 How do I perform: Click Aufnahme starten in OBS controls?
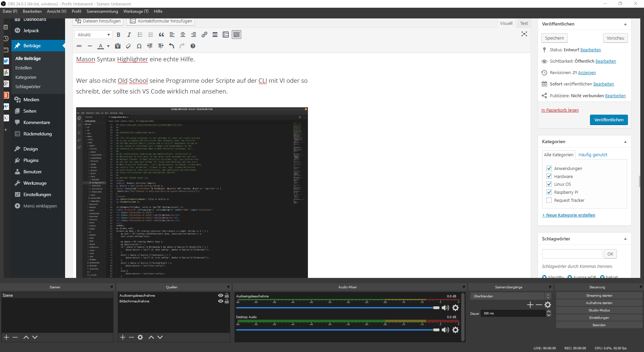click(599, 303)
